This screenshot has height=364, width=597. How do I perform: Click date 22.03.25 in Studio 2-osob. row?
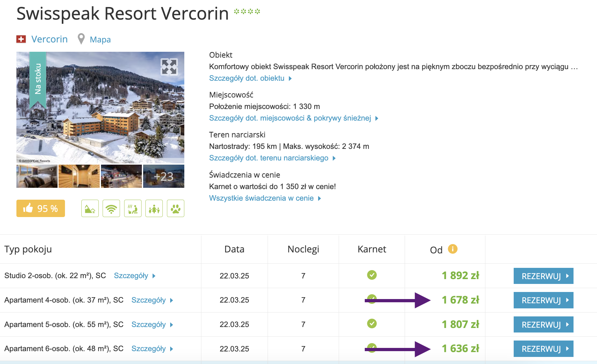tap(234, 276)
